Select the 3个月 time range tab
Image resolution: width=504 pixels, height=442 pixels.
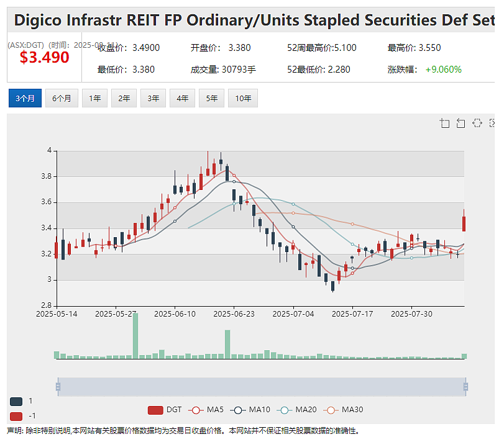click(25, 98)
